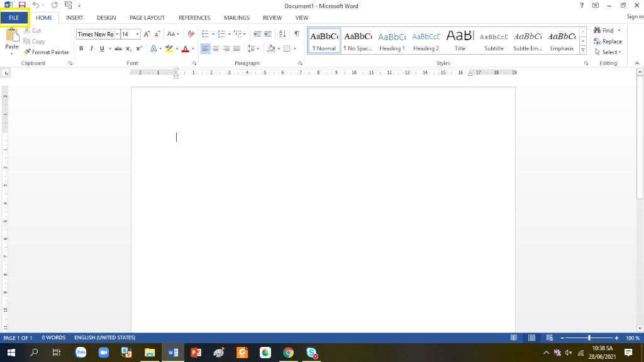Clear all formatting eraser icon
The image size is (644, 362).
[x=191, y=34]
